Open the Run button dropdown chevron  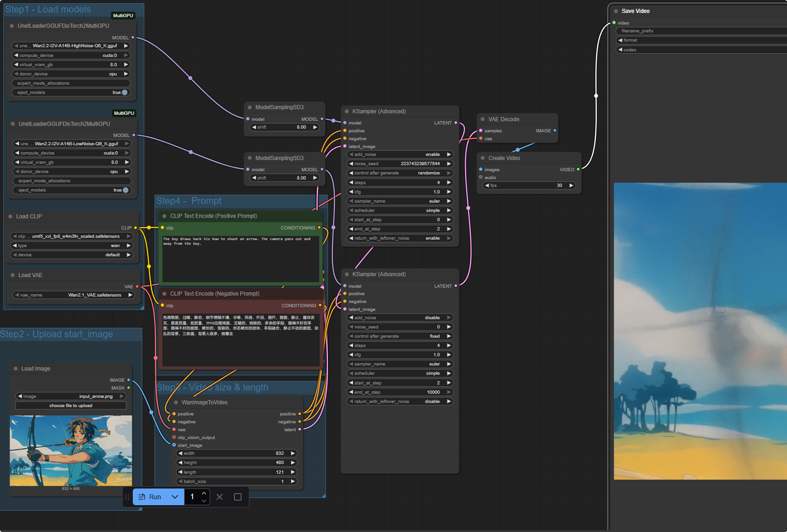175,497
